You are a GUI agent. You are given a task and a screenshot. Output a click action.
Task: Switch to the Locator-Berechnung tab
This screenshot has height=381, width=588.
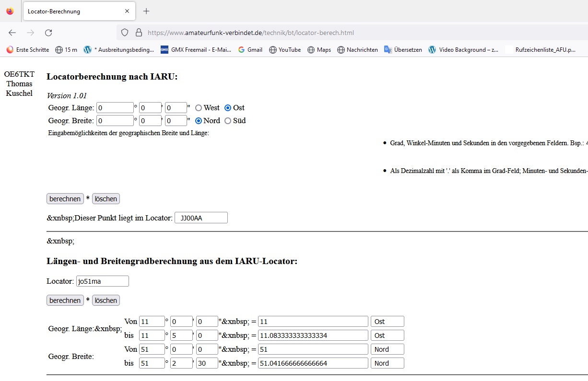pos(72,11)
